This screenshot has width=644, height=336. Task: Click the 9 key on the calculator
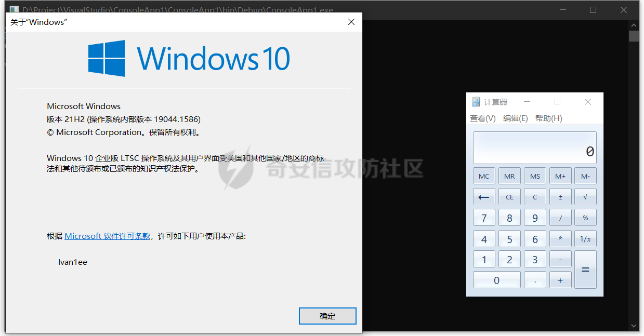pyautogui.click(x=535, y=218)
